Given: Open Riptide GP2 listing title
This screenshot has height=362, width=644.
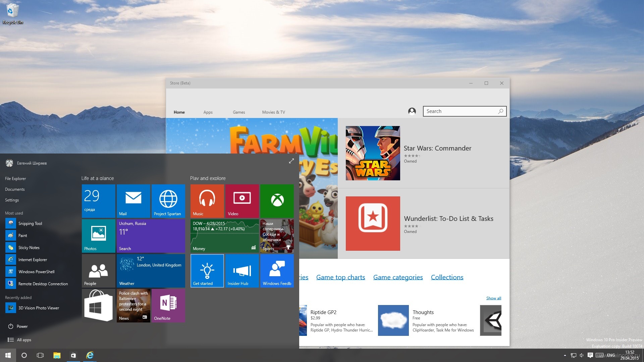Looking at the screenshot, I should [x=323, y=312].
